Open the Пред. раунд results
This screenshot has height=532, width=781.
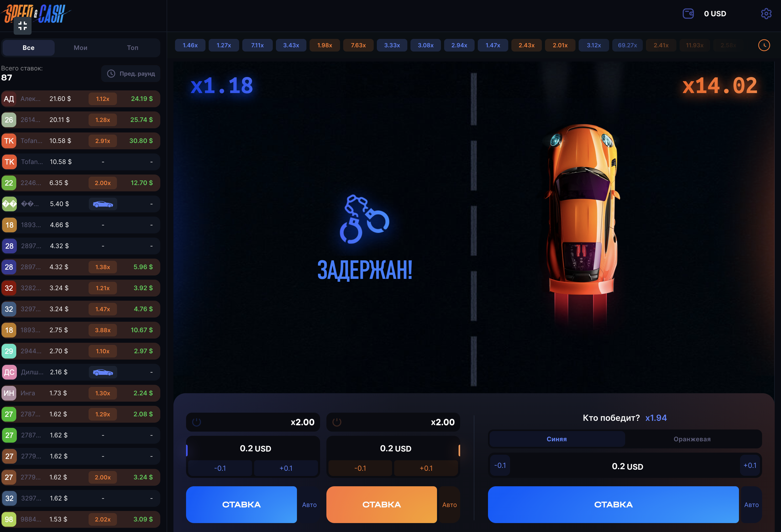point(131,74)
